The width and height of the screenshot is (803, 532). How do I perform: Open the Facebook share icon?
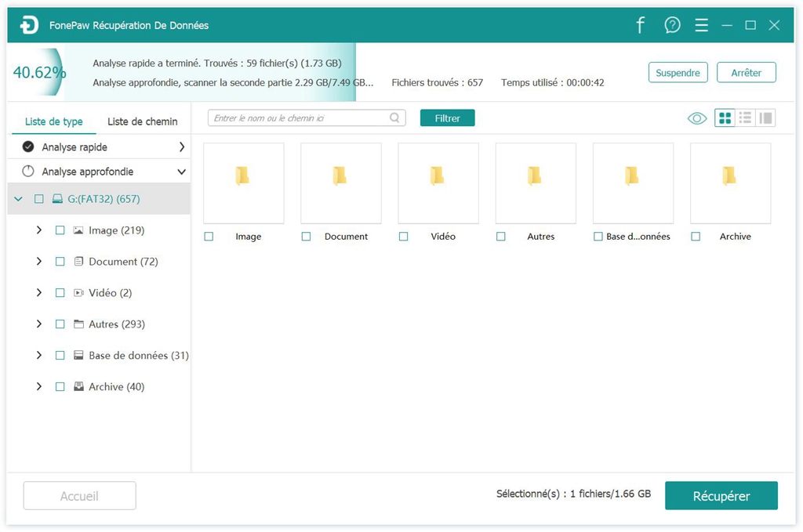[x=640, y=24]
